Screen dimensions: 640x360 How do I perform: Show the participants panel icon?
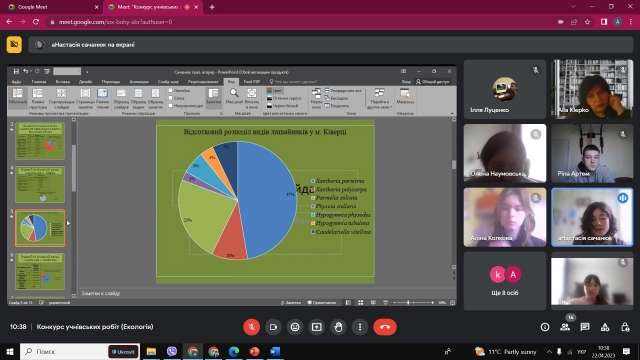coord(565,327)
